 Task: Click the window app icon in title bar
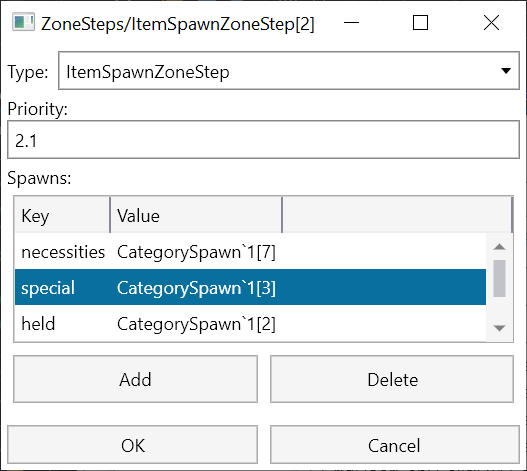coord(24,22)
